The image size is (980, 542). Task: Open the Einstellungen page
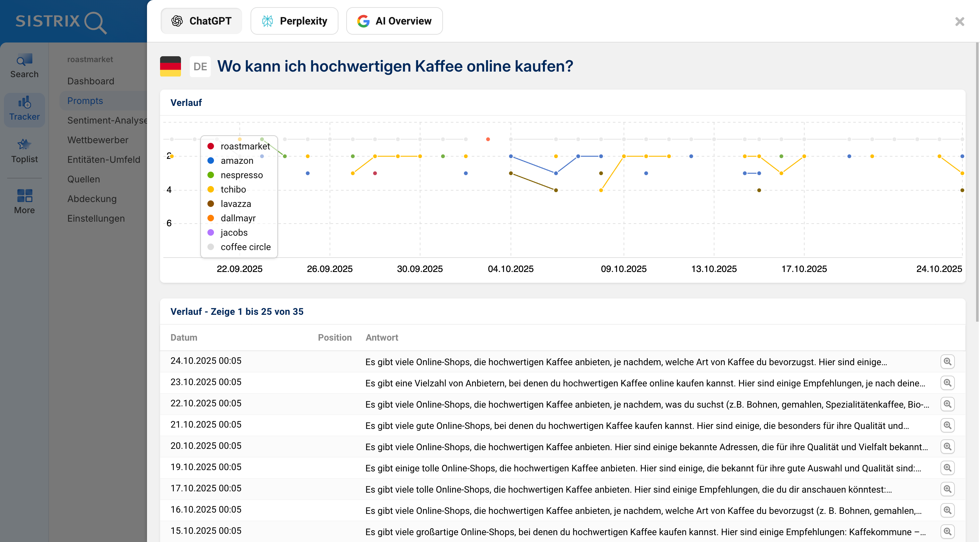[96, 218]
